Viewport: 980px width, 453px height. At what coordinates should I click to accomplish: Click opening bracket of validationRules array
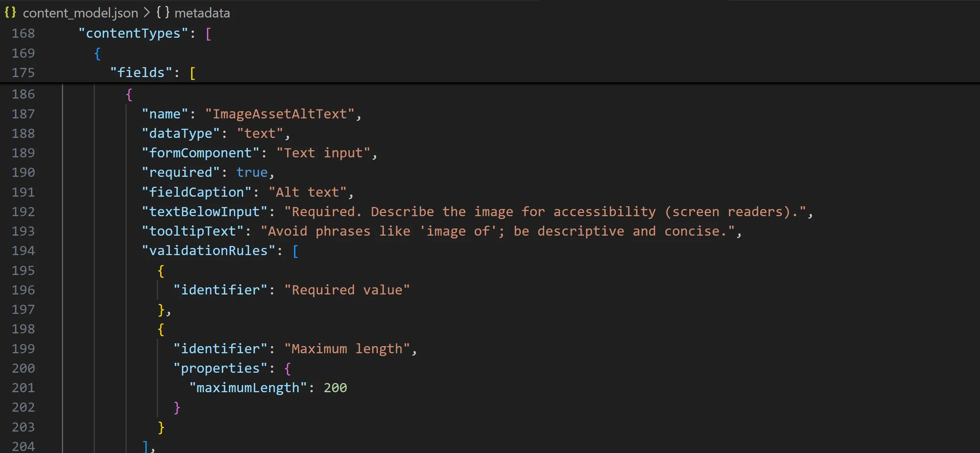pyautogui.click(x=296, y=251)
